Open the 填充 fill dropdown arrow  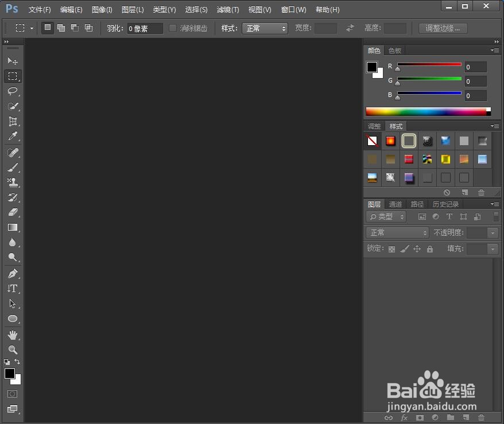pyautogui.click(x=493, y=249)
